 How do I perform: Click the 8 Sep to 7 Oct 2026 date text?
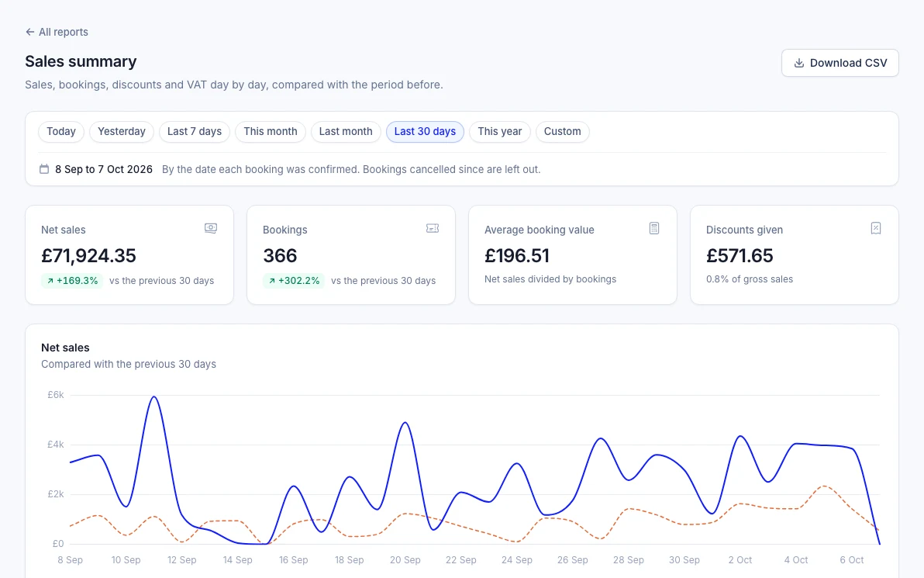tap(104, 169)
